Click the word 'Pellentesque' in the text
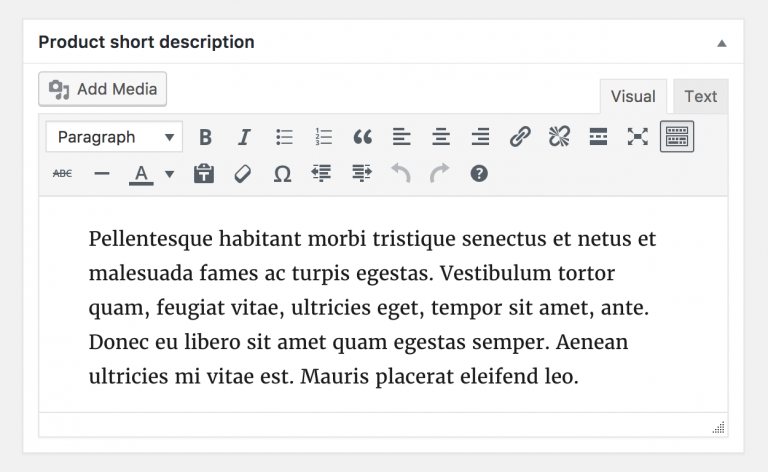This screenshot has height=472, width=768. pos(151,239)
